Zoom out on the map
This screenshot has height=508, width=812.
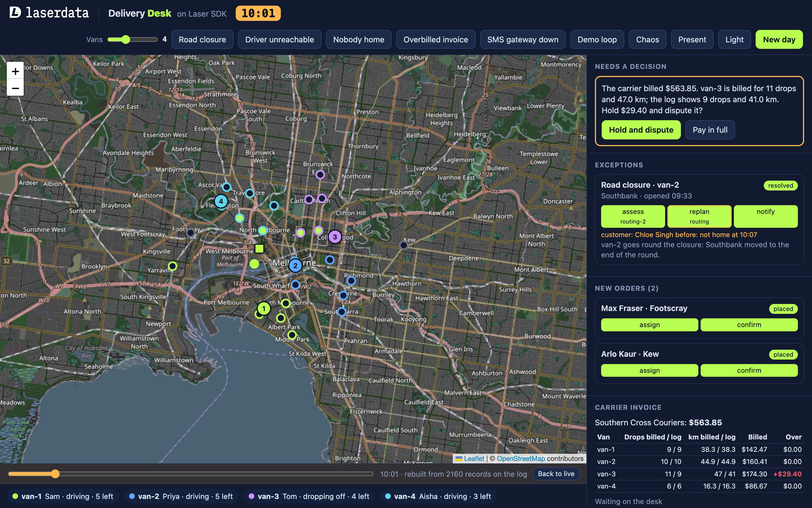[15, 88]
